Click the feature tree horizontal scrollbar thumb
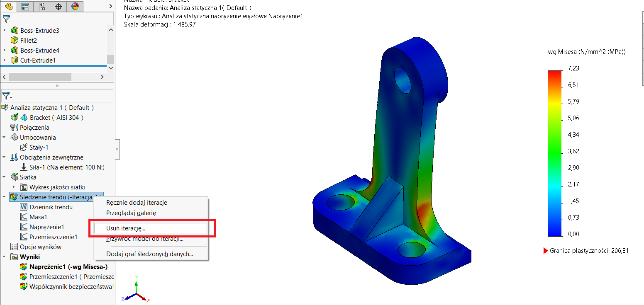 40,77
